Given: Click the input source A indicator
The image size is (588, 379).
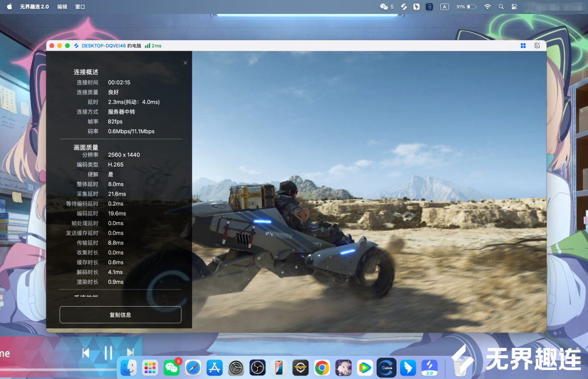Looking at the screenshot, I should pos(444,7).
